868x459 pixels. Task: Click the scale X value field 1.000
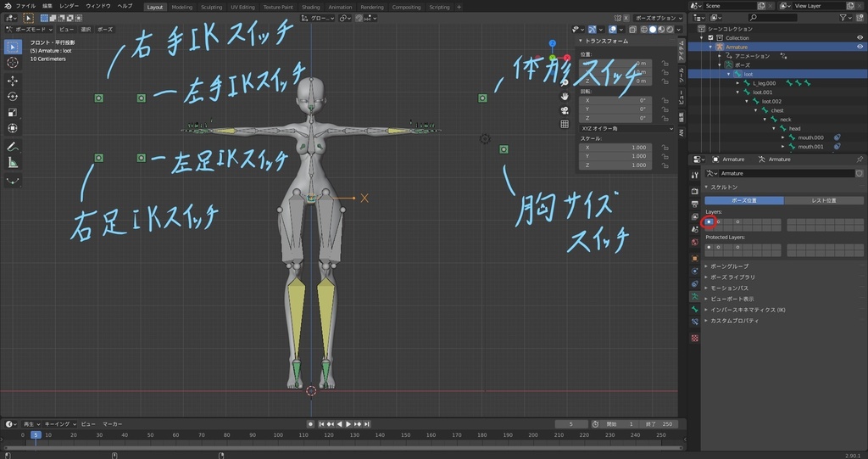coord(615,148)
